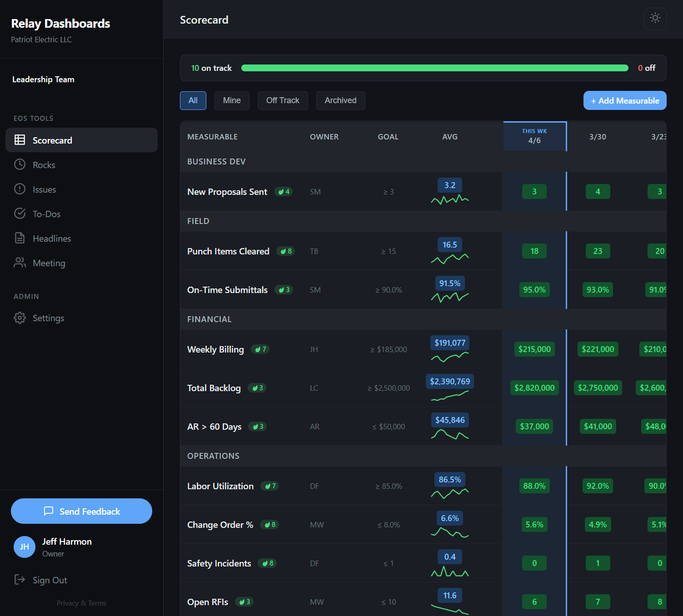This screenshot has height=616, width=683.
Task: Click the 16.5 average badge
Action: (x=450, y=245)
